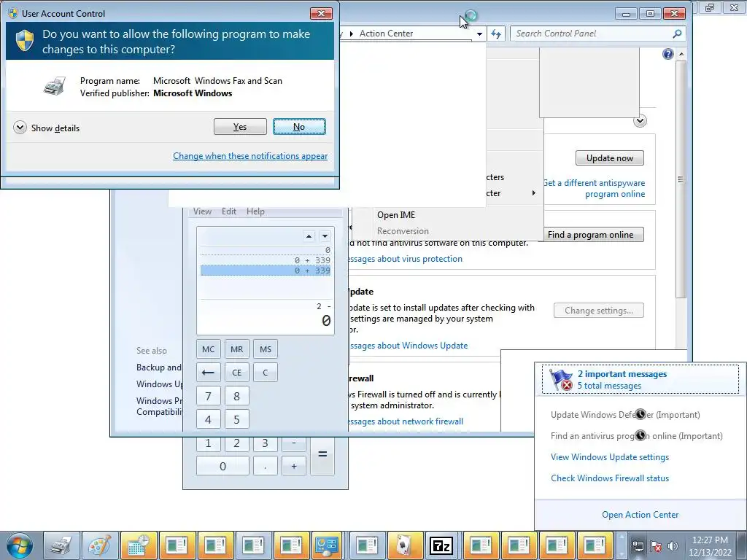This screenshot has width=747, height=560.
Task: Click the Update now button
Action: [x=609, y=158]
